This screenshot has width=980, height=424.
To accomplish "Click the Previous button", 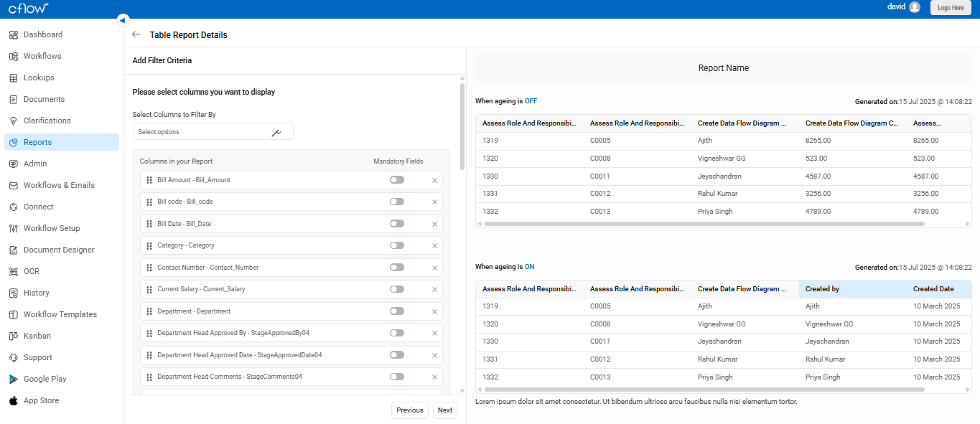I will [410, 410].
